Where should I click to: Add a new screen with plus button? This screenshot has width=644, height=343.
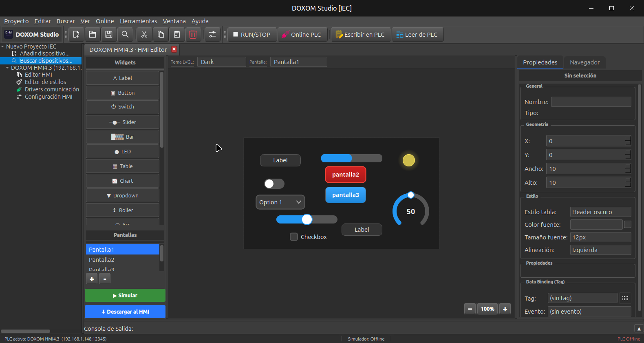tap(92, 279)
